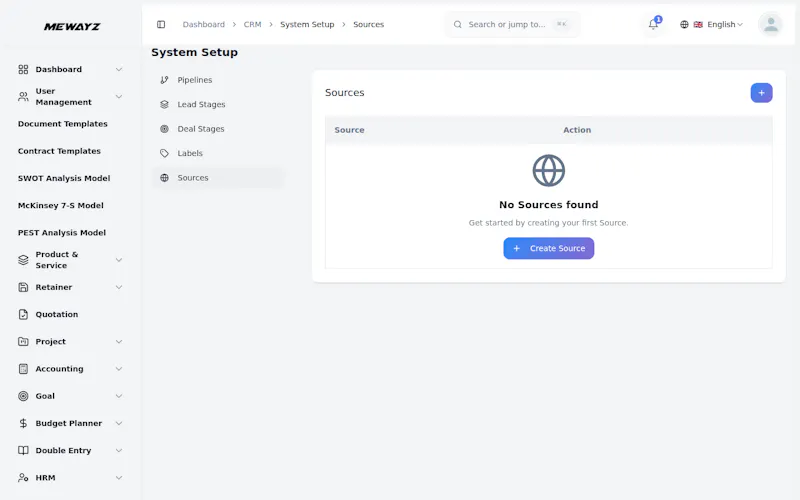800x500 pixels.
Task: Expand the User Management chevron
Action: 119,96
